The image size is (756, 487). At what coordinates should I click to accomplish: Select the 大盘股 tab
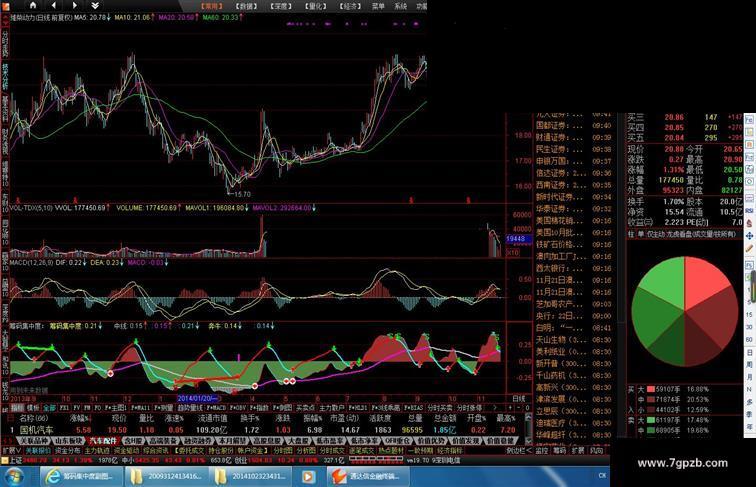click(297, 441)
